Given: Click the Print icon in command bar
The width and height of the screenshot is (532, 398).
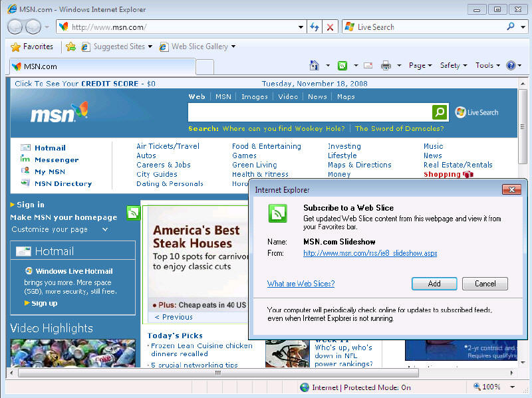Looking at the screenshot, I should point(386,65).
